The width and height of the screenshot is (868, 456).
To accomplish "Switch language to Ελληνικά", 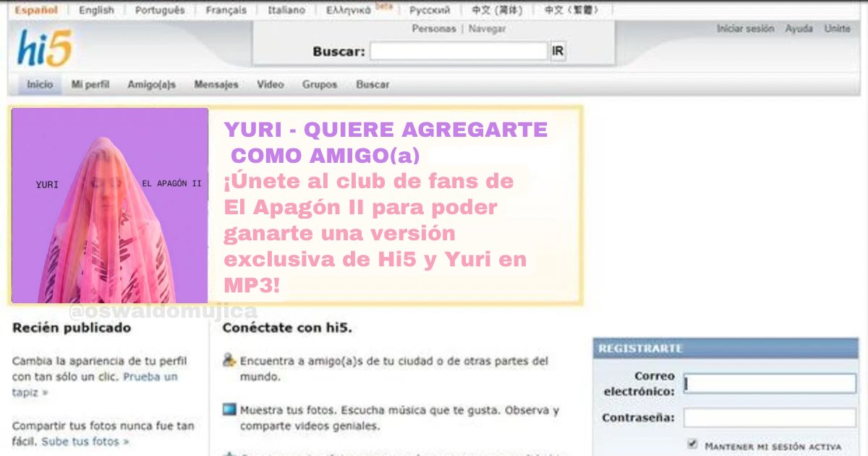I will pyautogui.click(x=349, y=10).
